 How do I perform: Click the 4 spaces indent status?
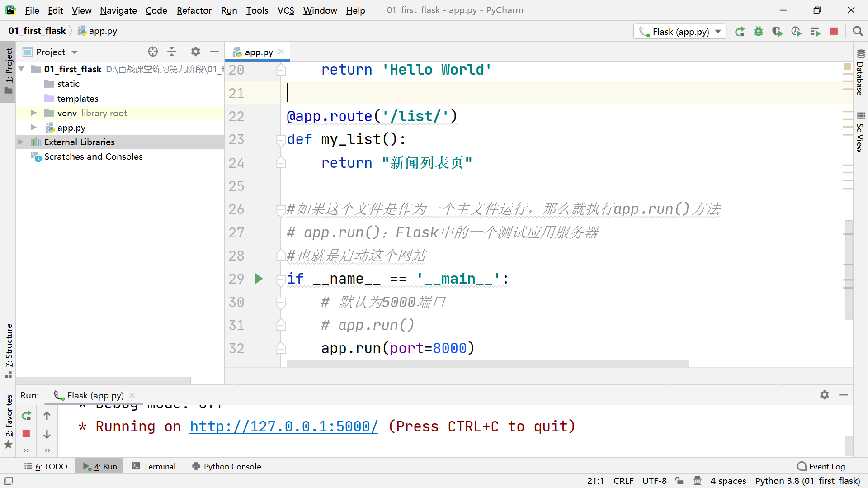click(x=728, y=481)
